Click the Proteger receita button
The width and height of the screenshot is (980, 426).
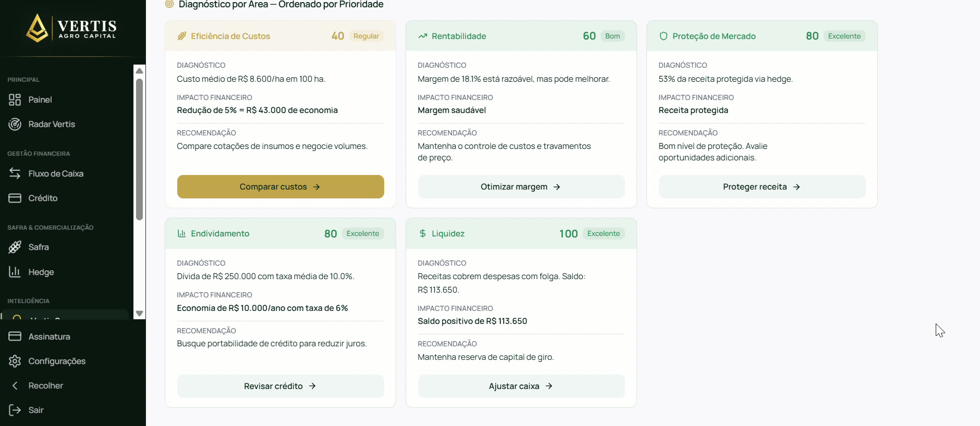coord(762,186)
